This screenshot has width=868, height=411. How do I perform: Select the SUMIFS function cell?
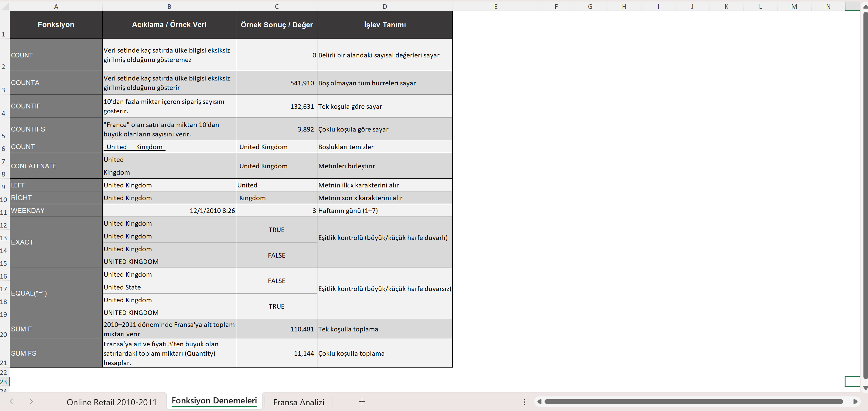click(x=56, y=353)
